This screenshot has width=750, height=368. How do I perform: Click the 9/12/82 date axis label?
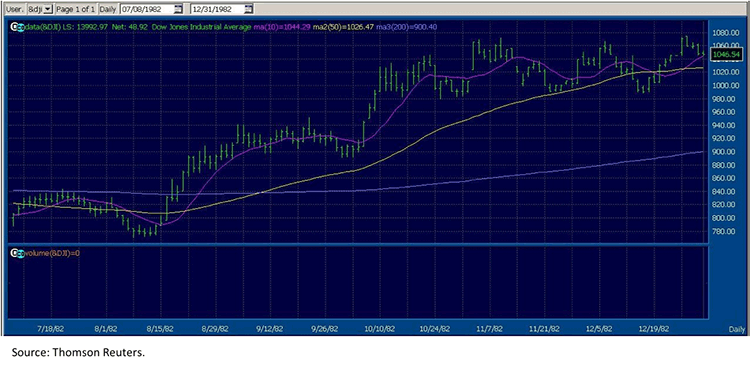pyautogui.click(x=270, y=329)
